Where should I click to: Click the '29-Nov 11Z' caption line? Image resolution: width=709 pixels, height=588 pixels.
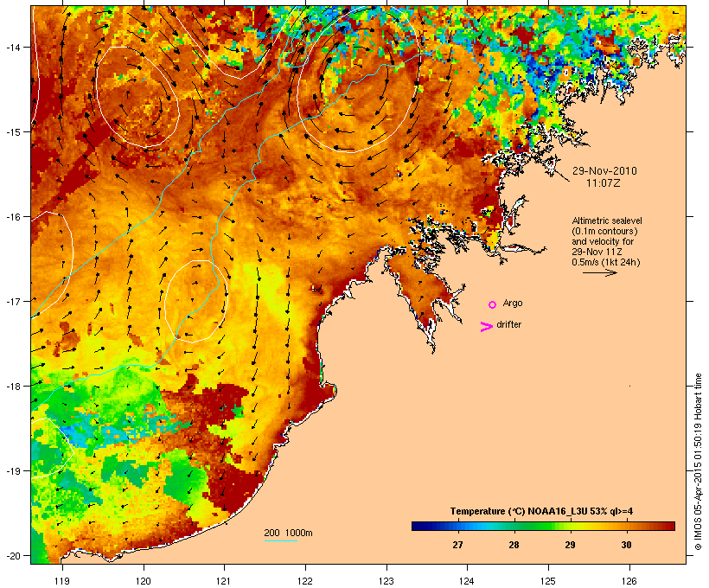(x=597, y=252)
